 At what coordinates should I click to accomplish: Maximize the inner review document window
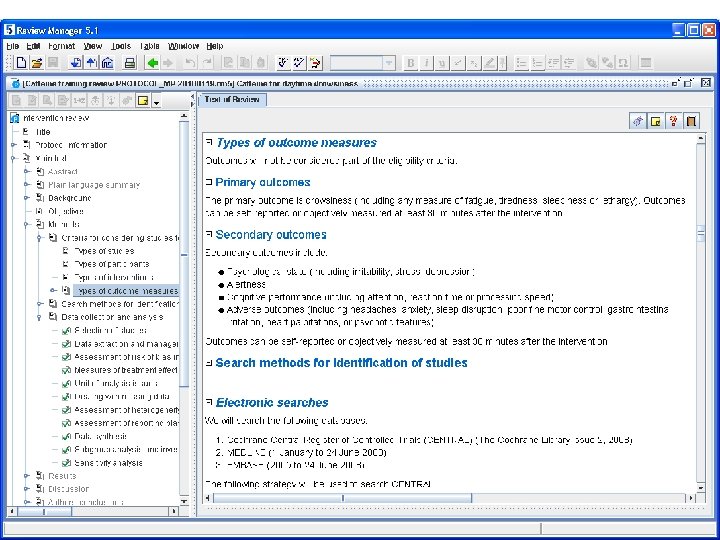pyautogui.click(x=688, y=83)
